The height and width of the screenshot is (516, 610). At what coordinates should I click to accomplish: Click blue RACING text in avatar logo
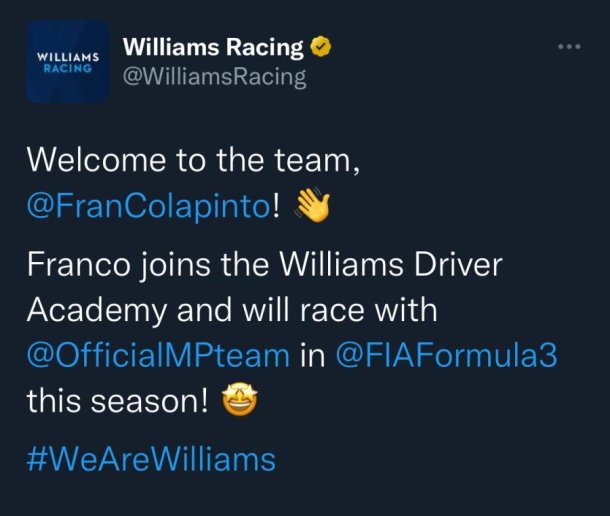[68, 68]
